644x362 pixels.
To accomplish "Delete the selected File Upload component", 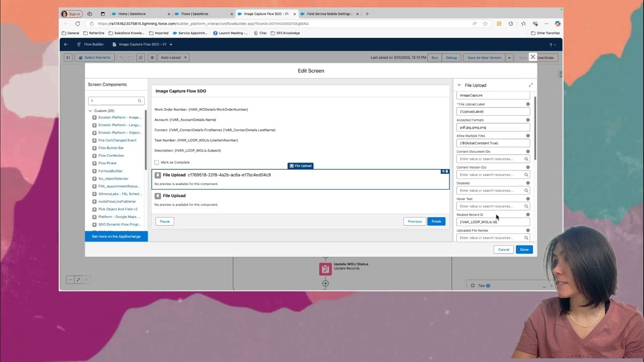I will [447, 171].
